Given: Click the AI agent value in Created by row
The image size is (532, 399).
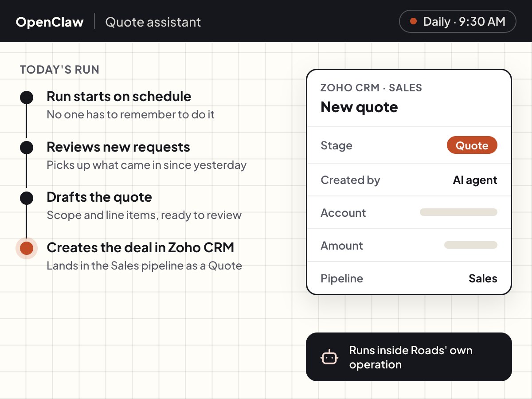Looking at the screenshot, I should coord(475,180).
